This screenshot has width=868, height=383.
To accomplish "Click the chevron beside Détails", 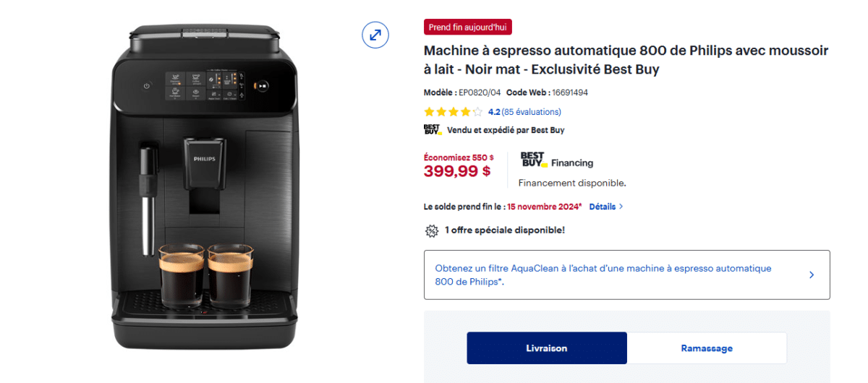I will (x=621, y=207).
